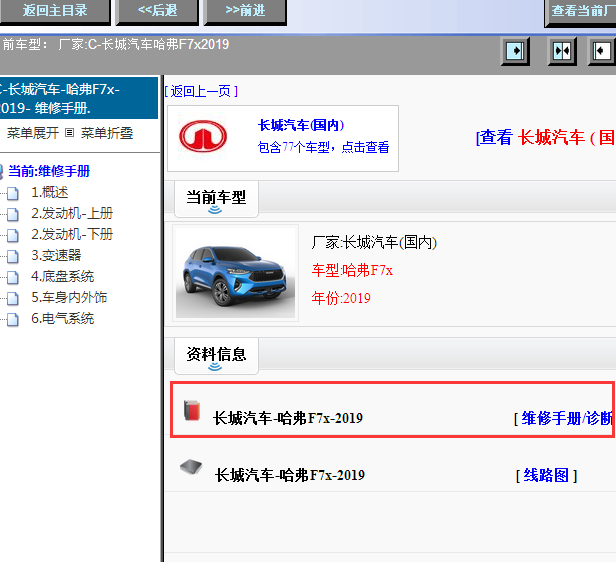The height and width of the screenshot is (562, 616).
Task: Click the page icon beside 1.概述
Action: point(13,193)
